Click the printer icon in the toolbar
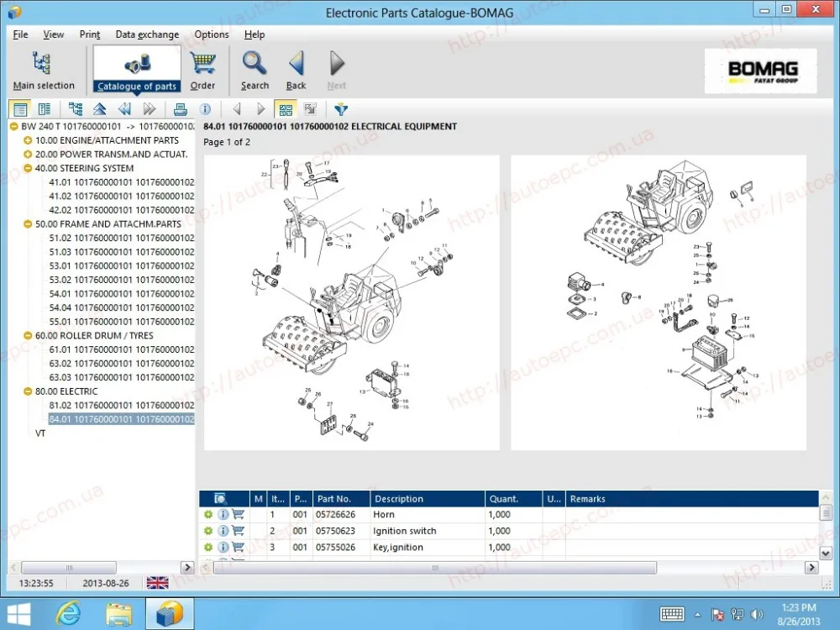The height and width of the screenshot is (630, 840). coord(180,109)
